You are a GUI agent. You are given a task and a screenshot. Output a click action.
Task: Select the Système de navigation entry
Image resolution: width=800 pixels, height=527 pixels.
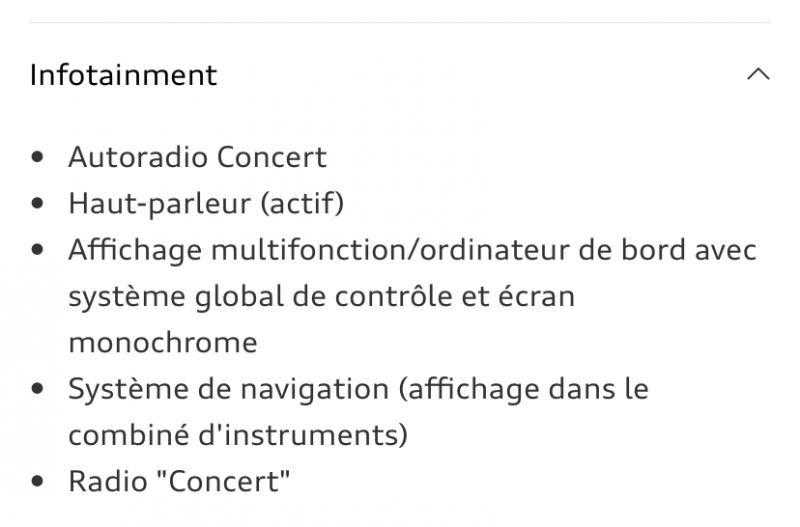(358, 389)
